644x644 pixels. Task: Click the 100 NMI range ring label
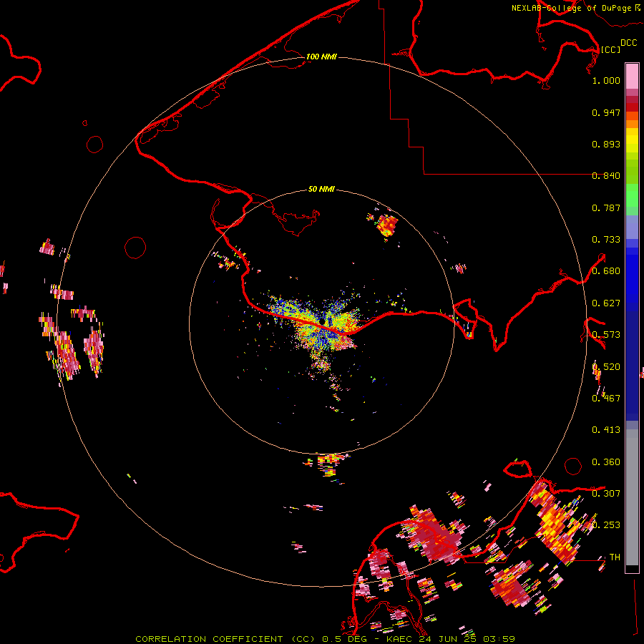coord(321,57)
